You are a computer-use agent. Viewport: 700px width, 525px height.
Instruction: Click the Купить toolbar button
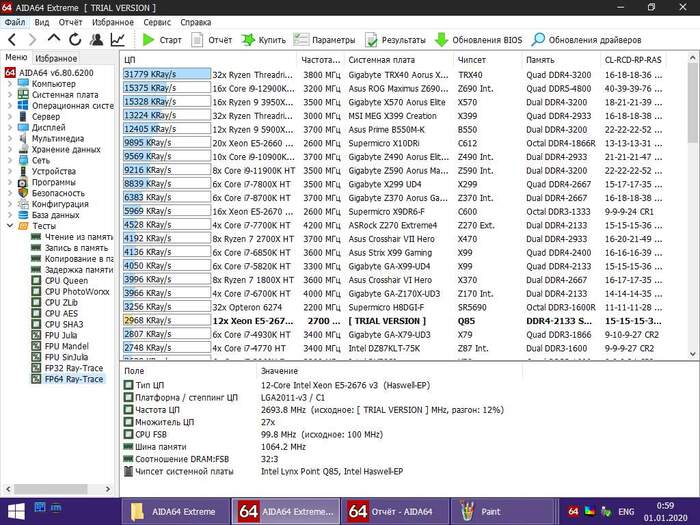pos(264,40)
